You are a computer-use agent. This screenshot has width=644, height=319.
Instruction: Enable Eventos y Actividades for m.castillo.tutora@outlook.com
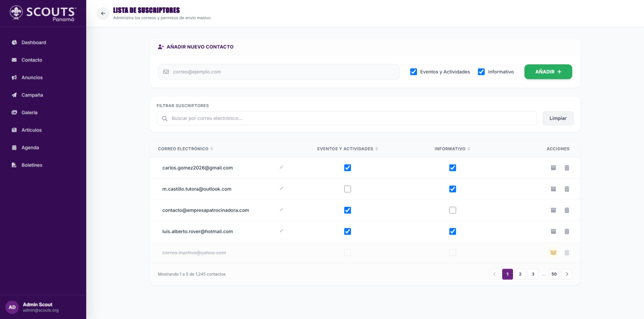[x=347, y=189]
